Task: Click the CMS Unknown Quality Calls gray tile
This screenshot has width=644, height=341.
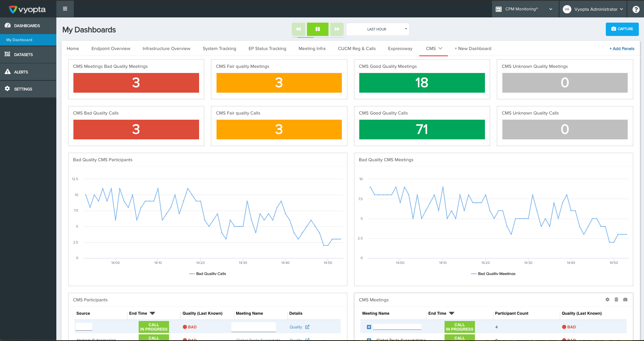Action: (x=565, y=129)
